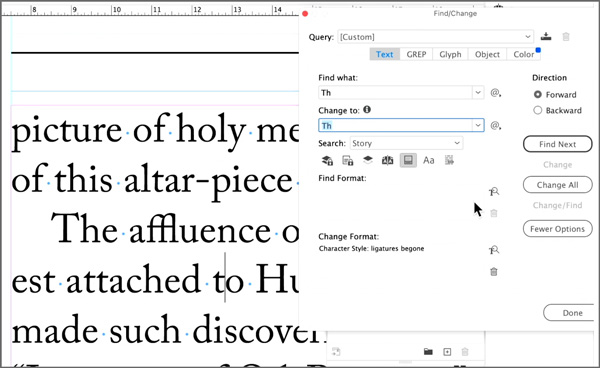This screenshot has height=368, width=600.
Task: Open the Search scope Story dropdown
Action: pos(406,143)
